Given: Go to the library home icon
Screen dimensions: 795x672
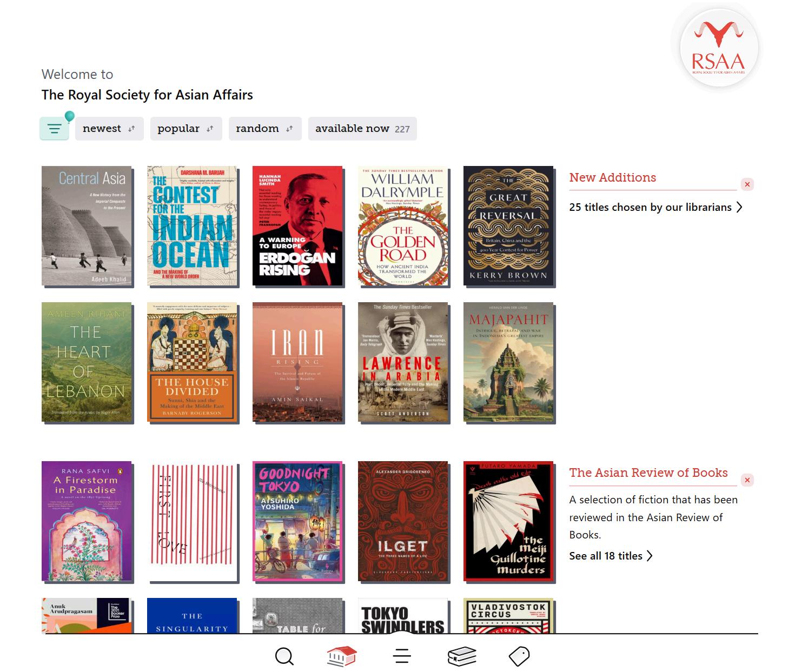Looking at the screenshot, I should click(342, 656).
